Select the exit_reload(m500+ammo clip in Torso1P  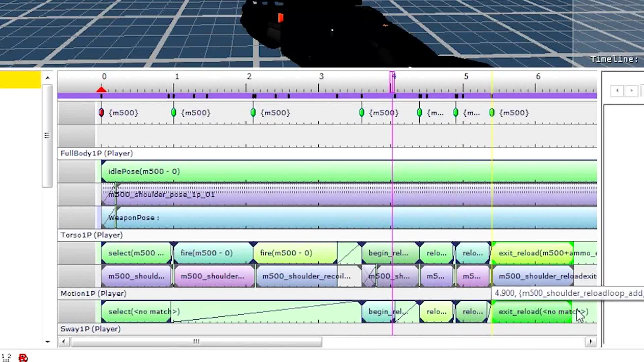(x=533, y=253)
